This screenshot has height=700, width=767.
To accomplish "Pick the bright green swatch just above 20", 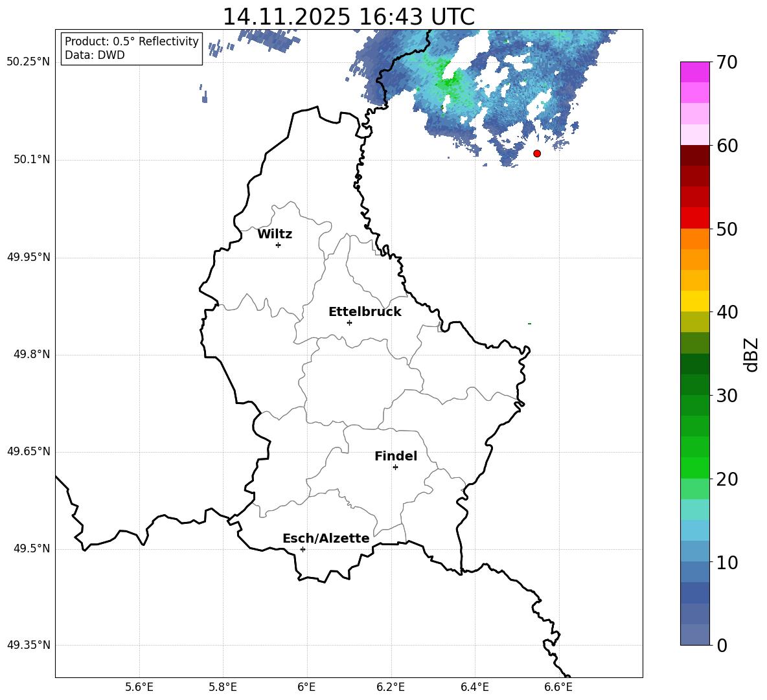I will point(694,468).
